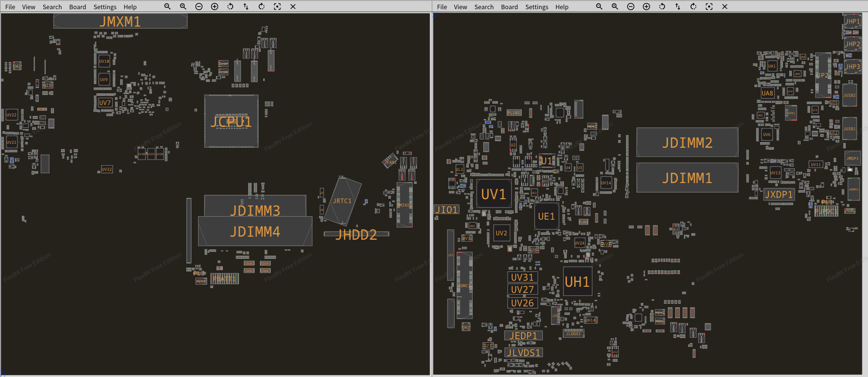Select the JMXM1 connector component
Screen dimensions: 868x377
(x=120, y=21)
